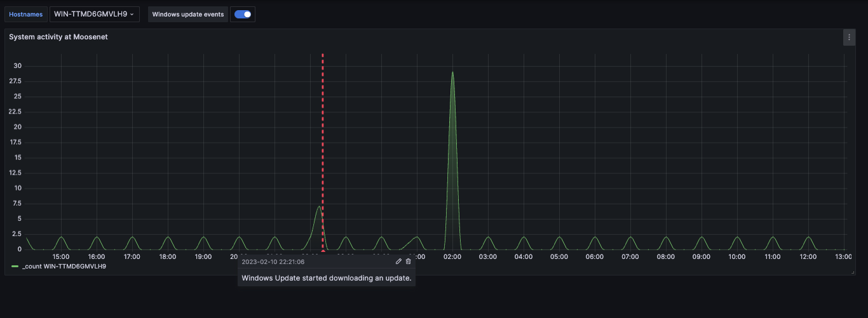Open the WIN-TTMD6GMVLH9 hostname dropdown

click(94, 15)
